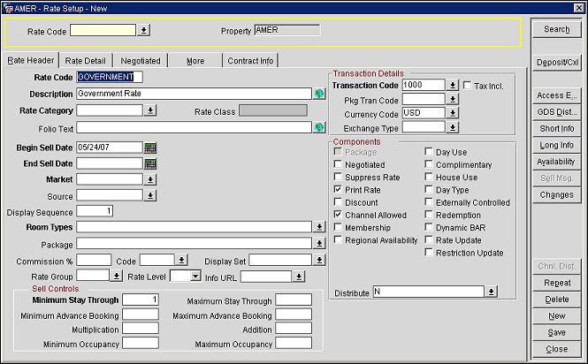Open the Room Types dropdown arrow

coord(318,227)
